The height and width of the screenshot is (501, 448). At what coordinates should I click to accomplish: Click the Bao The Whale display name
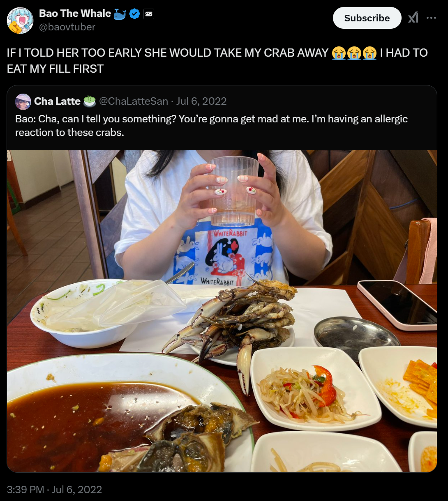(x=75, y=14)
